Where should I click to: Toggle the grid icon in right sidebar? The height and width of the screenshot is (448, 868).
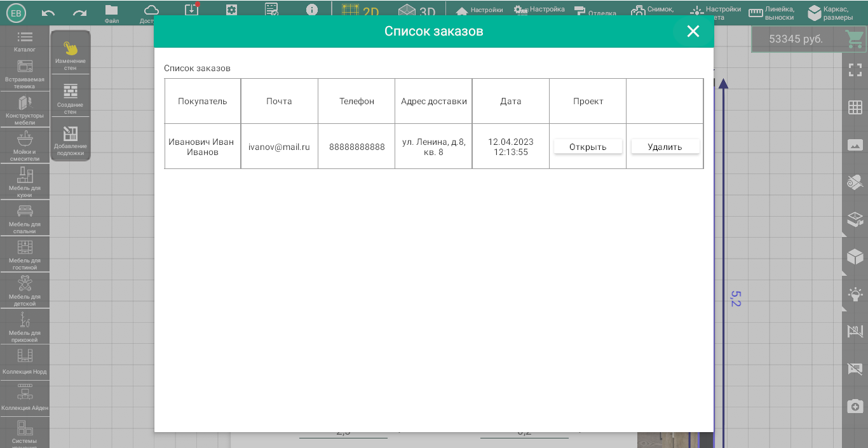(x=855, y=107)
